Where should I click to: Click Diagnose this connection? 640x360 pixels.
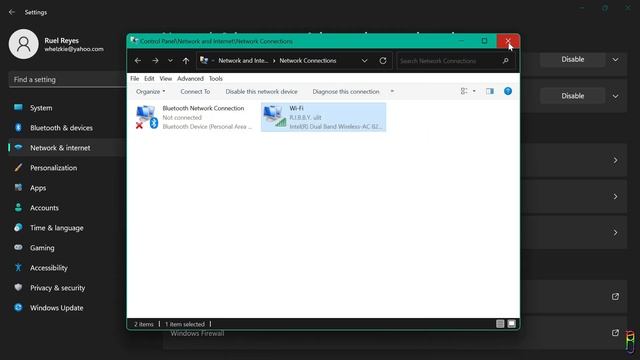346,91
